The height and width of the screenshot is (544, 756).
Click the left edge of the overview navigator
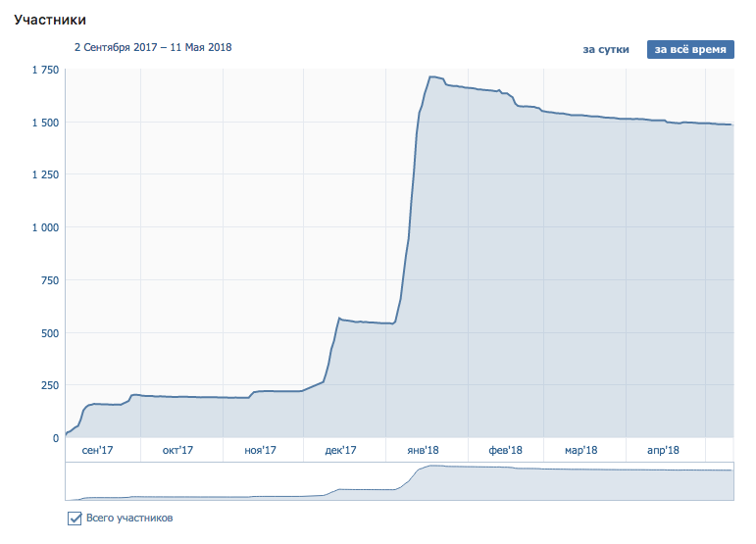coord(67,481)
